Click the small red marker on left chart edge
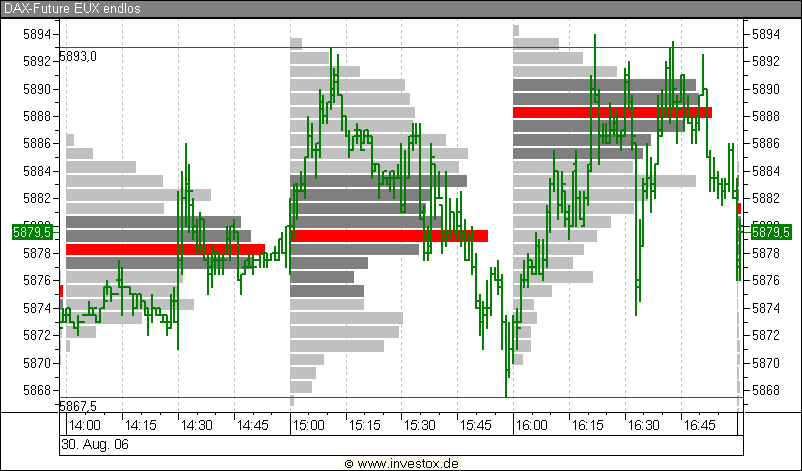The image size is (802, 471). [x=61, y=290]
